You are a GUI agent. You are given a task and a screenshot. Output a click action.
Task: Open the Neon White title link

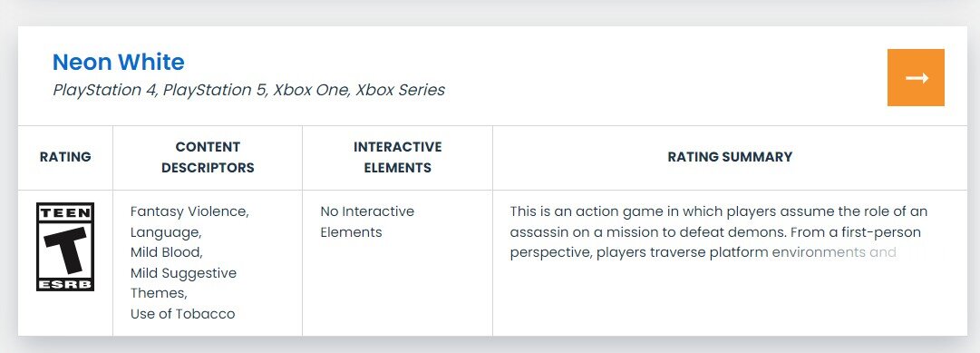(118, 62)
